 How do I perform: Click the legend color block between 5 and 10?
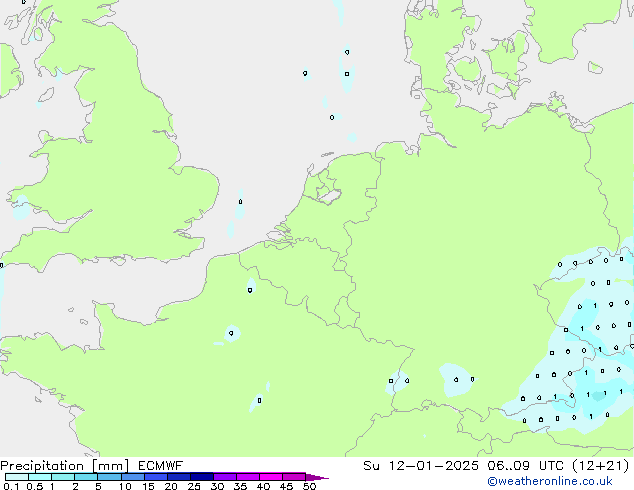click(x=110, y=477)
